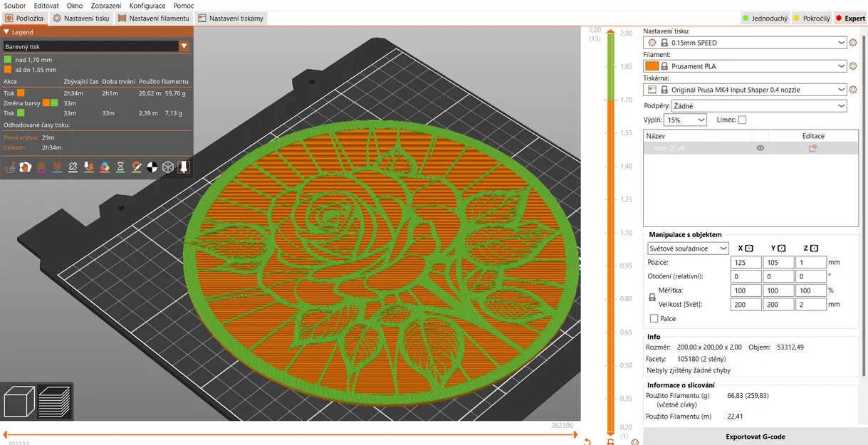Screen dimensions: 868x445
Task: Enable the Palce checkbox
Action: (653, 318)
